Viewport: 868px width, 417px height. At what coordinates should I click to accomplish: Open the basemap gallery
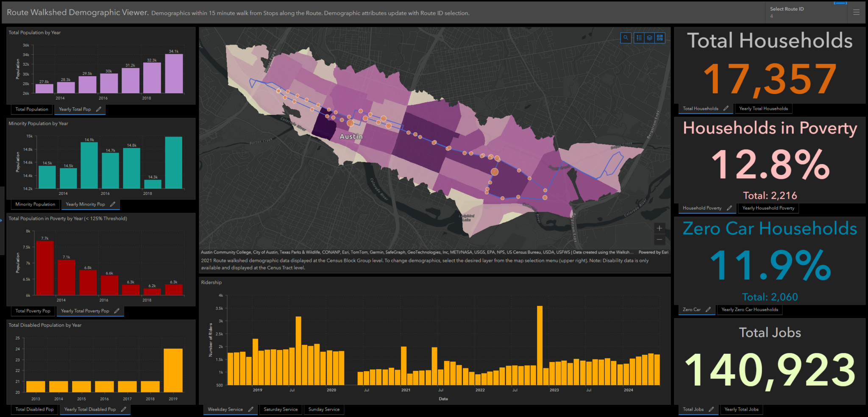click(659, 38)
